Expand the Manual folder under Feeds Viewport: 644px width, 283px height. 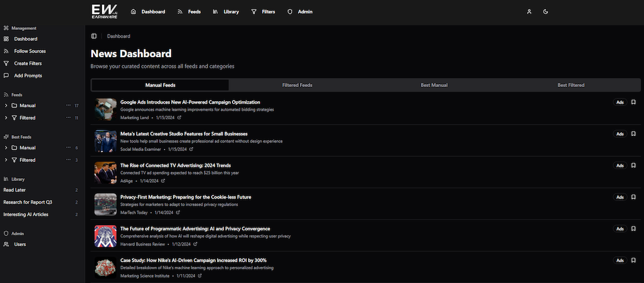pos(6,105)
